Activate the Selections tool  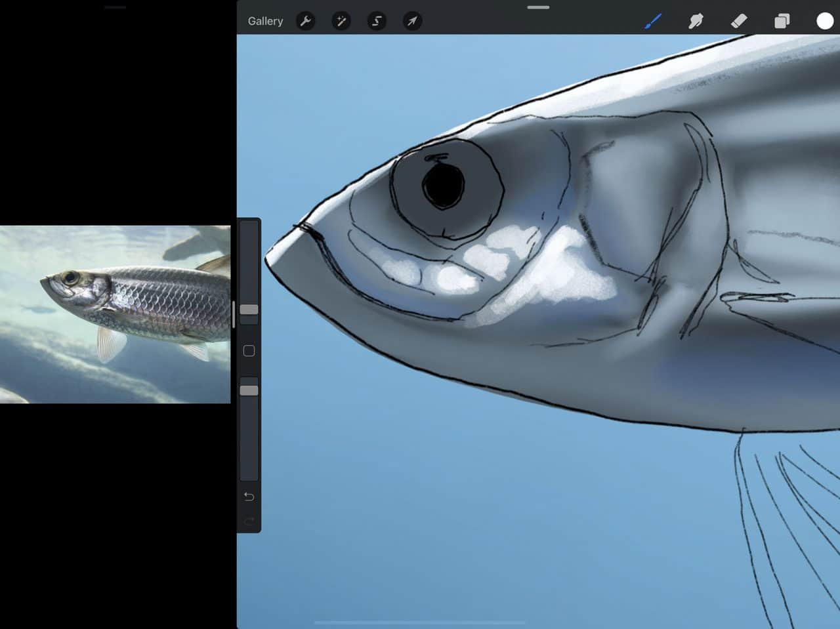375,20
